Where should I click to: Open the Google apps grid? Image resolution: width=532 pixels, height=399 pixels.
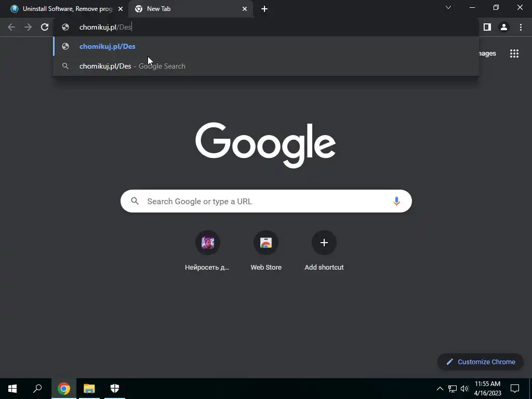click(514, 54)
